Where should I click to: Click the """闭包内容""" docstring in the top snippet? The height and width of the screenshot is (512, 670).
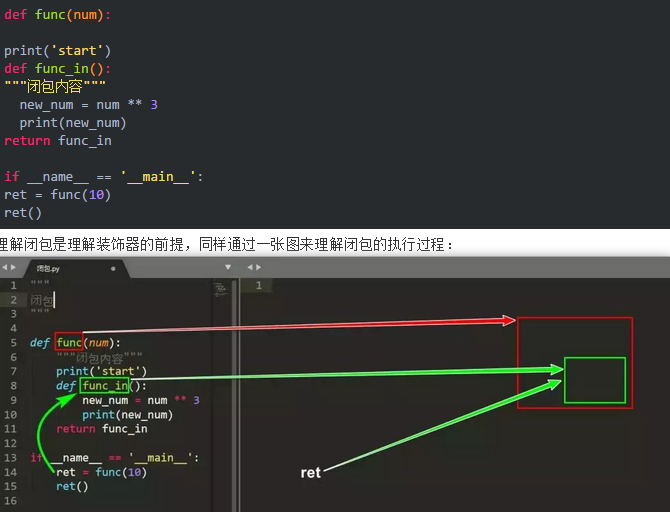pos(55,87)
